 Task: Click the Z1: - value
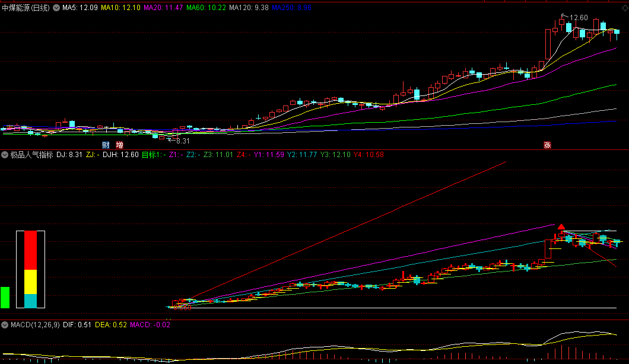(176, 155)
